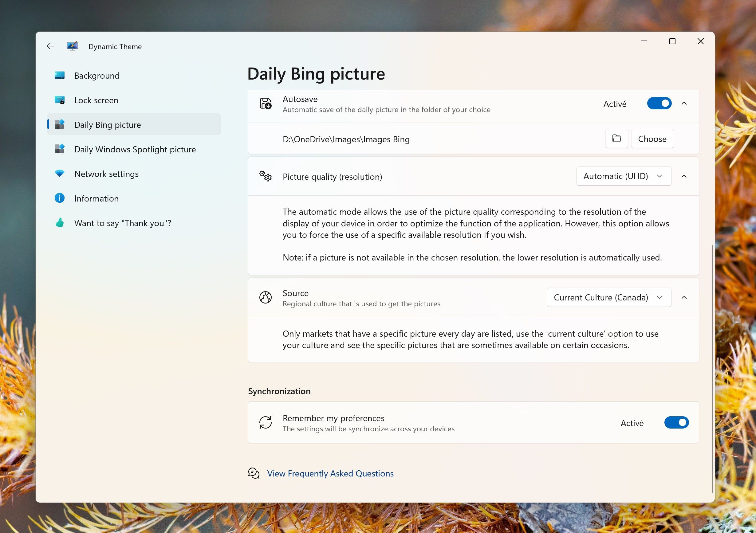The height and width of the screenshot is (533, 756).
Task: Collapse the Autosave section chevron
Action: coord(684,104)
